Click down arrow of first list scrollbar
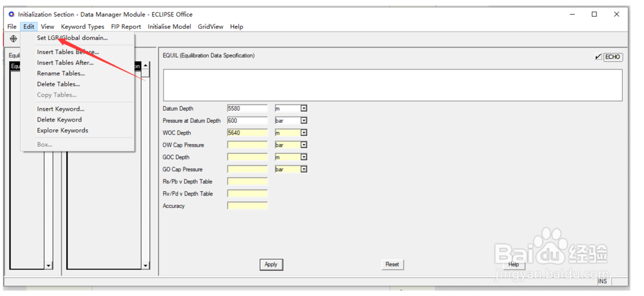644x296 pixels. [49, 266]
